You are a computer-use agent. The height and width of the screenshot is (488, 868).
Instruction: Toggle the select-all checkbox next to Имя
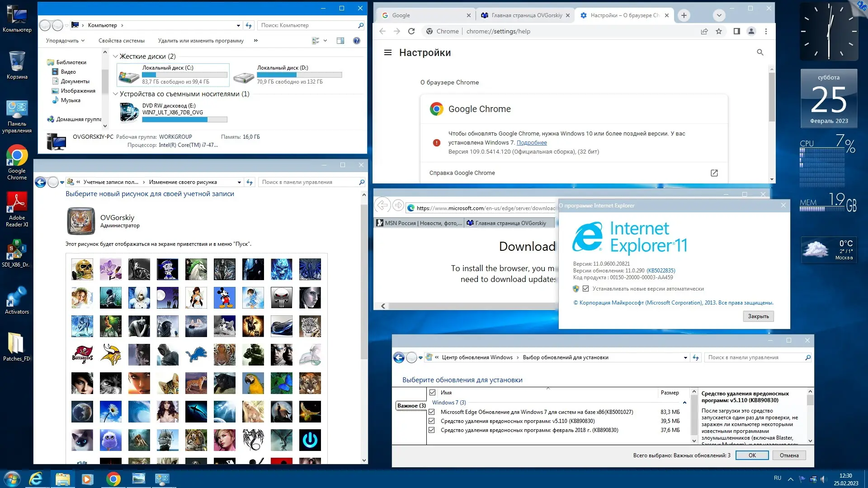[x=433, y=393]
